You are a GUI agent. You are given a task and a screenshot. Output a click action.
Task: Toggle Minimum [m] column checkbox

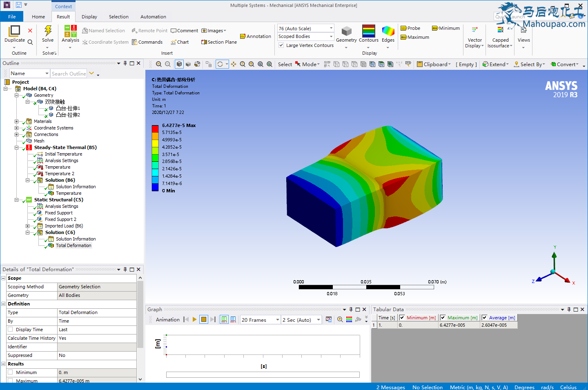point(402,318)
